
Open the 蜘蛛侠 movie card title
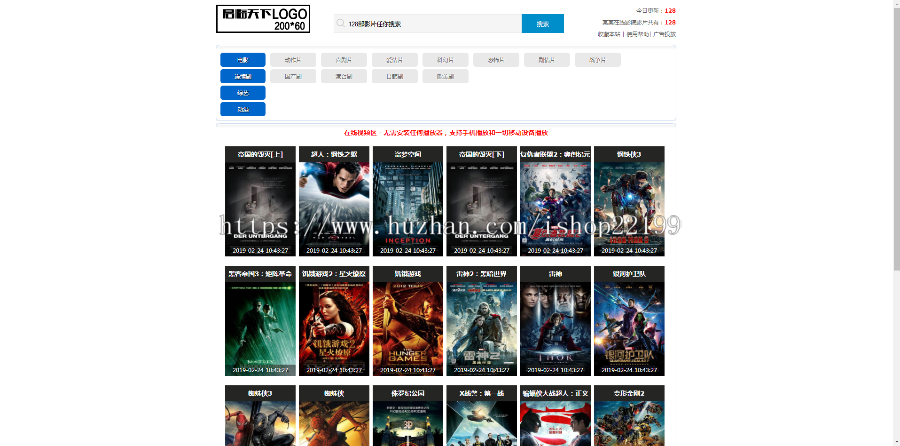[x=334, y=393]
